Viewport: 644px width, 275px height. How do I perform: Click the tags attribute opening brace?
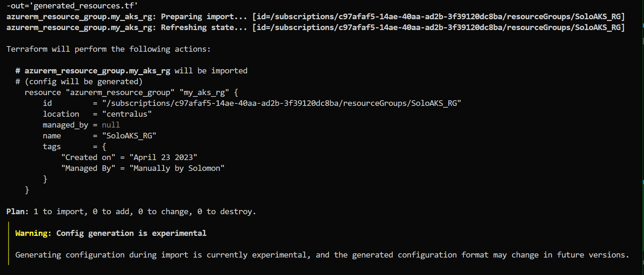pos(104,147)
